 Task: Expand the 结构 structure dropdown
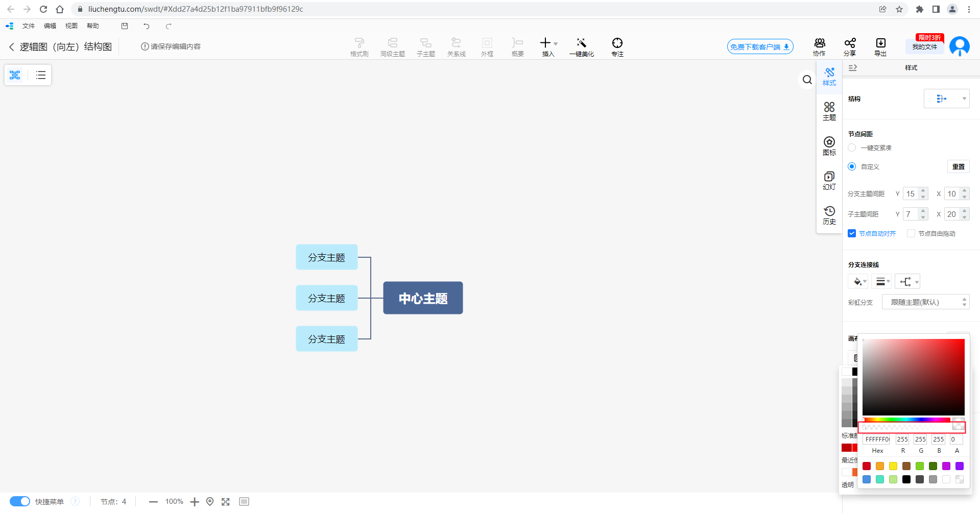[946, 99]
